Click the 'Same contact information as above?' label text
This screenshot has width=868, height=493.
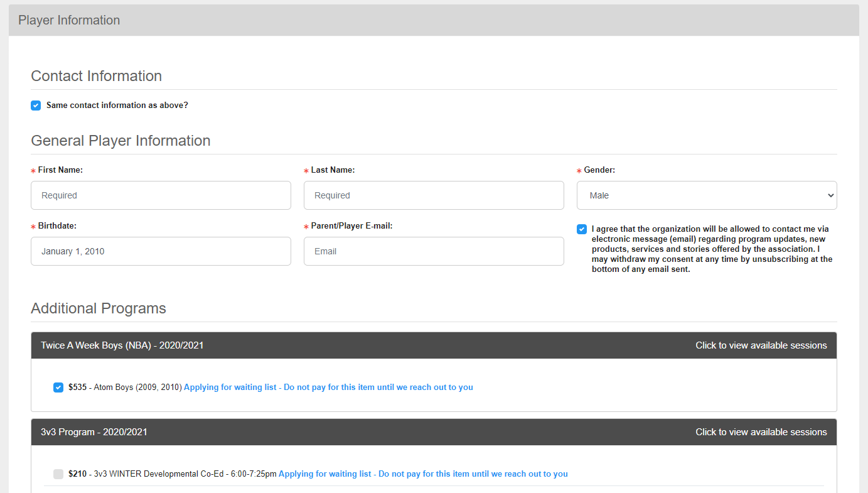coord(117,106)
